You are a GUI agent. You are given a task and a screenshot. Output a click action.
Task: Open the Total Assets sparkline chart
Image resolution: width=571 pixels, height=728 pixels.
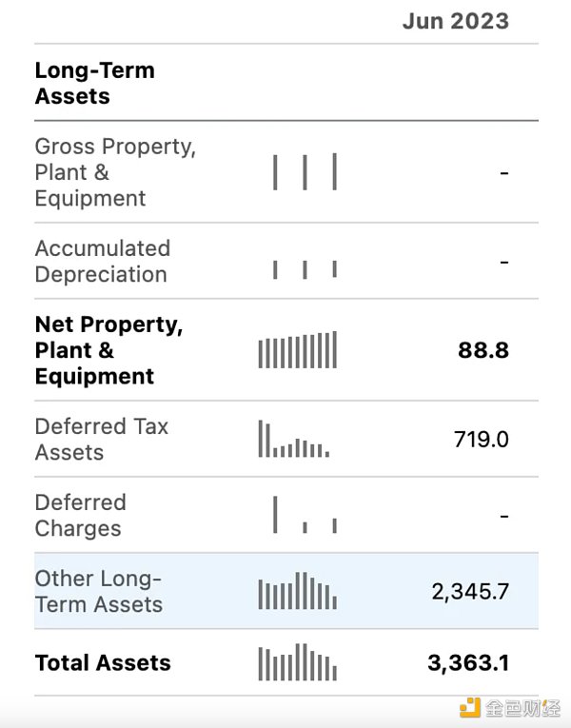(x=297, y=663)
